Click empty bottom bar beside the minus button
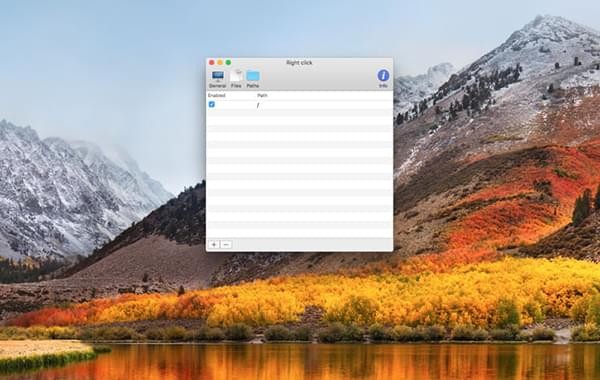The width and height of the screenshot is (600, 380). (312, 245)
